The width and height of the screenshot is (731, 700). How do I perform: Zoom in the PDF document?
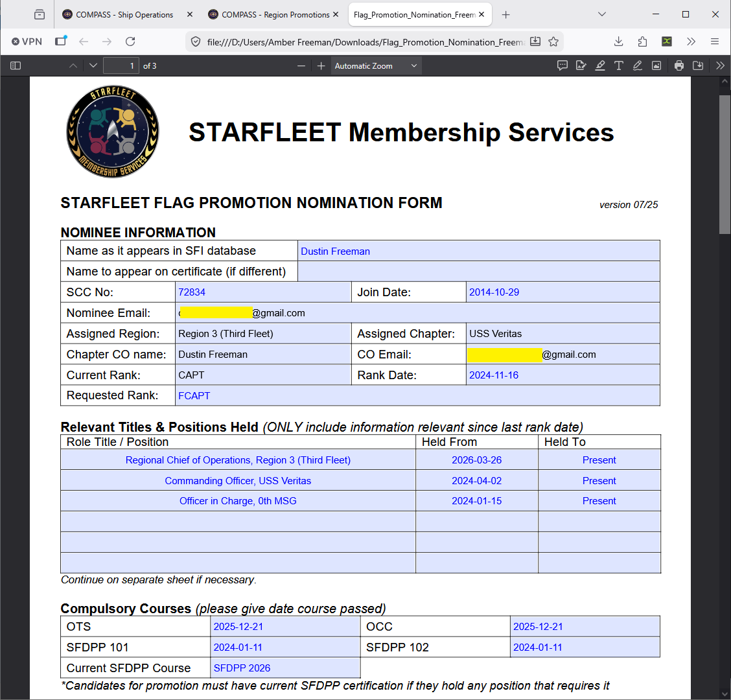pyautogui.click(x=321, y=65)
